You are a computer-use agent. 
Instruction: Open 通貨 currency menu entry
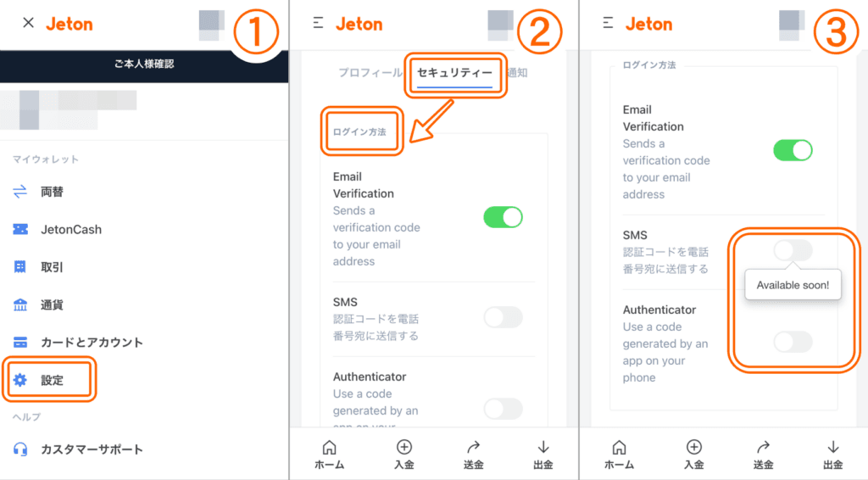(x=38, y=304)
